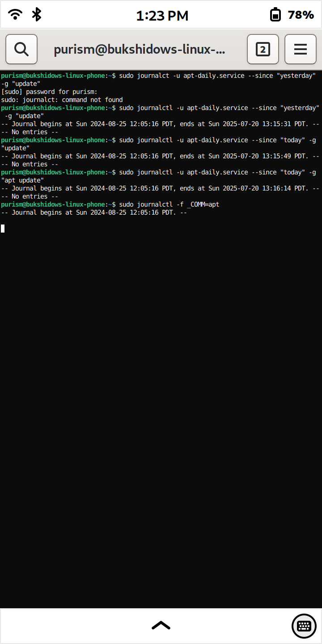This screenshot has height=644, width=322.
Task: Click the journal line ending 13:16:14 PDT
Action: pos(160,188)
